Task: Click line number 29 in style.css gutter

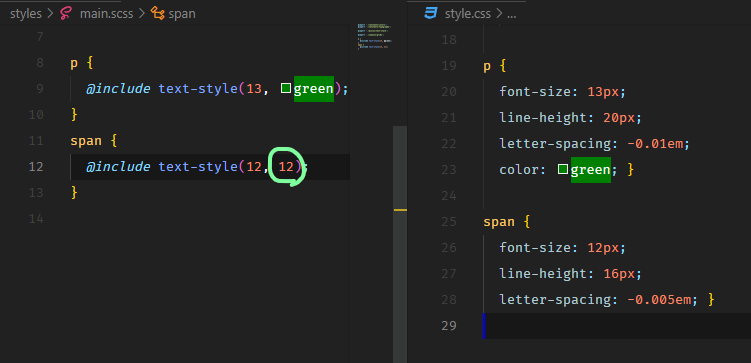Action: [448, 326]
